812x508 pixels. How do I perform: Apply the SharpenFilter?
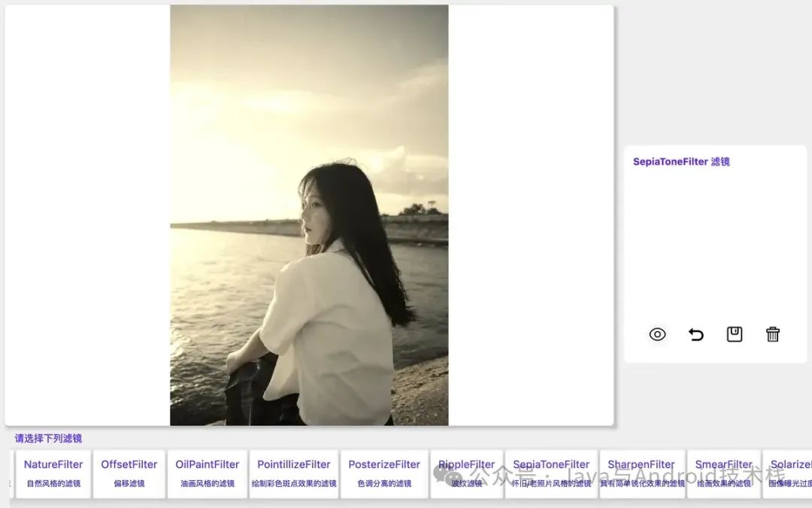click(x=642, y=474)
